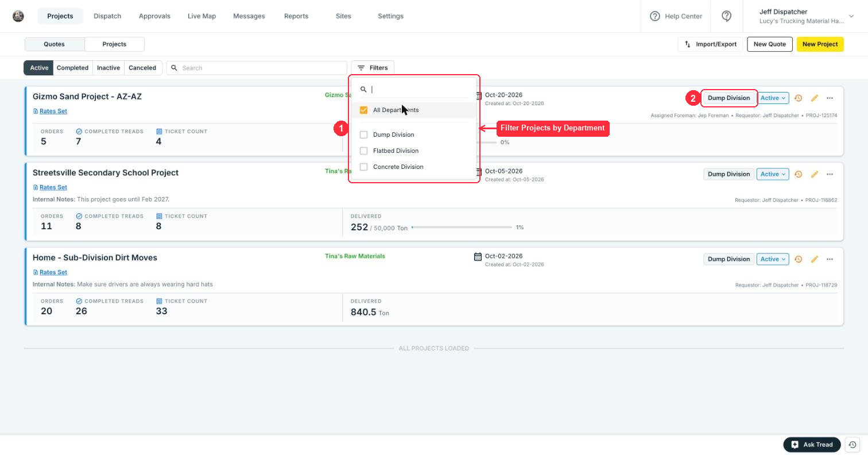Click the company logo avatar in header

point(18,16)
